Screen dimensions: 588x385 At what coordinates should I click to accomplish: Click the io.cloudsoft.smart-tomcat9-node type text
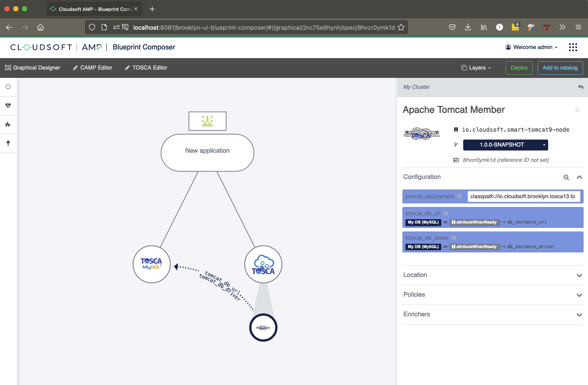[516, 130]
